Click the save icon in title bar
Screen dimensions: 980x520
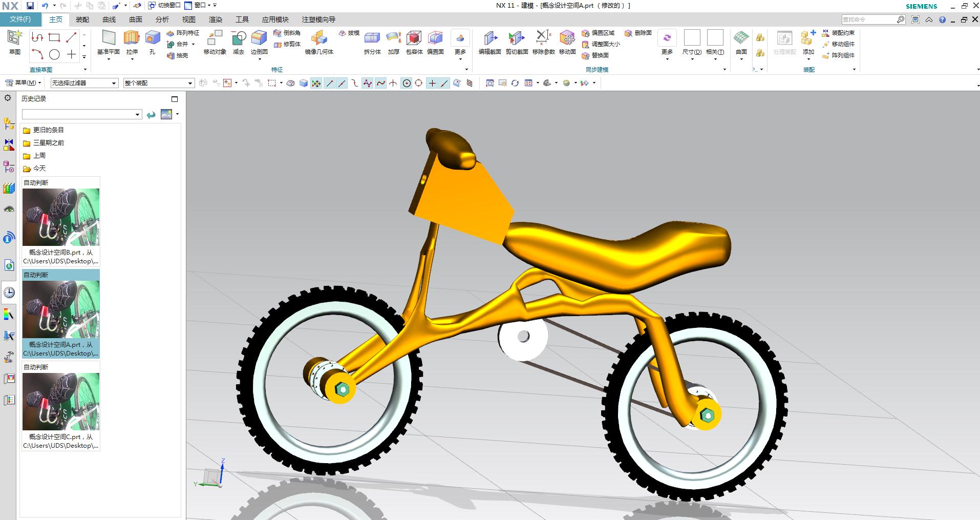pos(30,6)
